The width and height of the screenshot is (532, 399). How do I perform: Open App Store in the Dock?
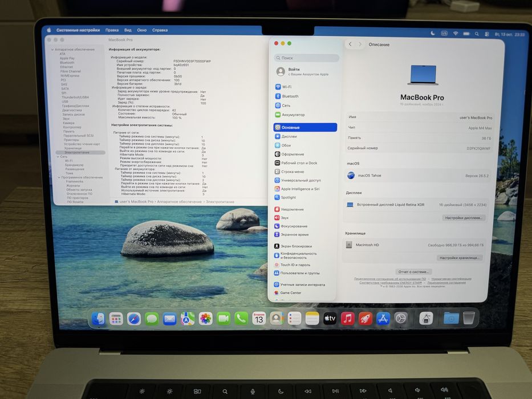click(x=383, y=319)
